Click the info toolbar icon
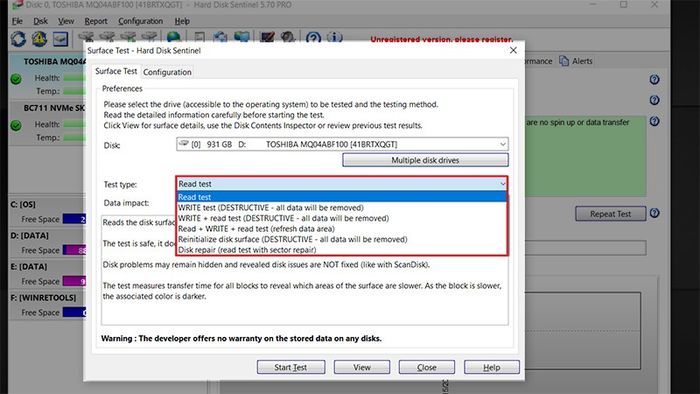Screen dimensions: 700x394 [334, 37]
